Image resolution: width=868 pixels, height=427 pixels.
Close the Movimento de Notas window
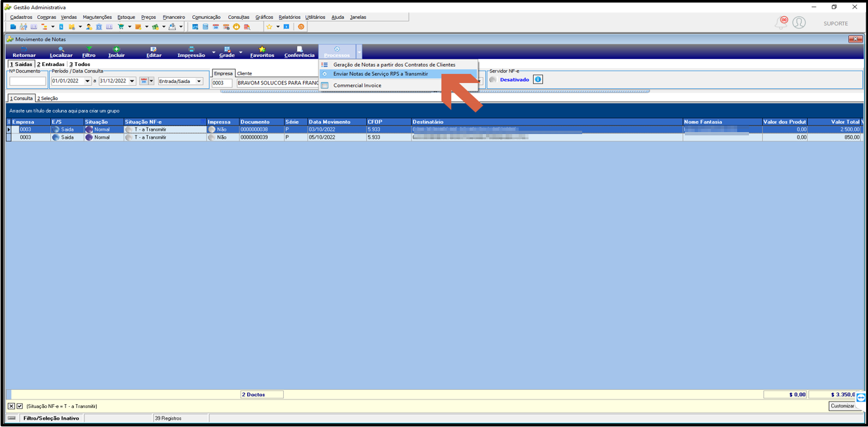pos(855,39)
